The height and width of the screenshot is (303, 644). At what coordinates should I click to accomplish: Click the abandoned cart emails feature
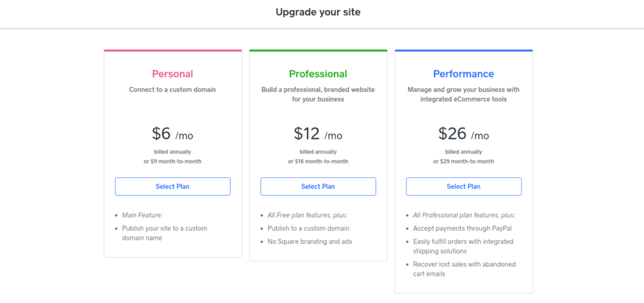[x=465, y=269]
